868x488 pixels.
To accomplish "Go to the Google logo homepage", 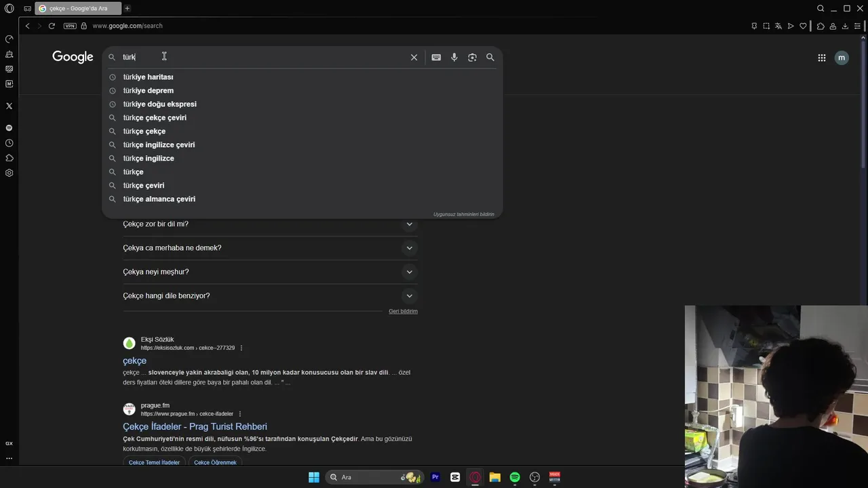I will (x=73, y=57).
